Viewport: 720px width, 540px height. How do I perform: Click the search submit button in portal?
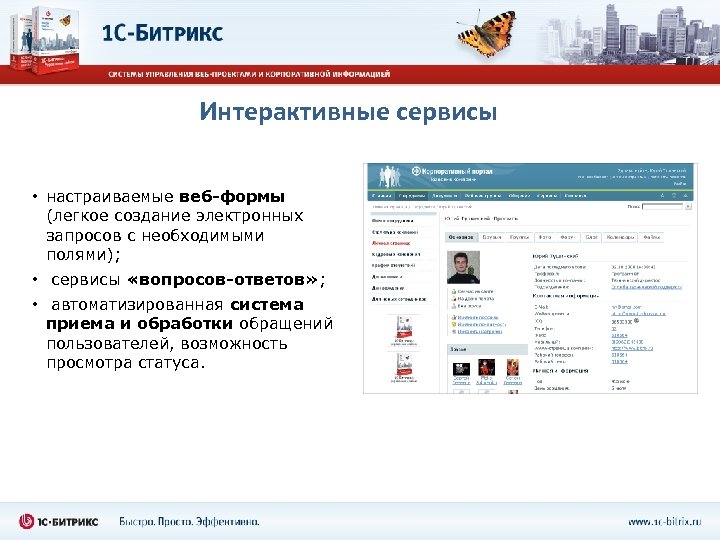point(688,207)
